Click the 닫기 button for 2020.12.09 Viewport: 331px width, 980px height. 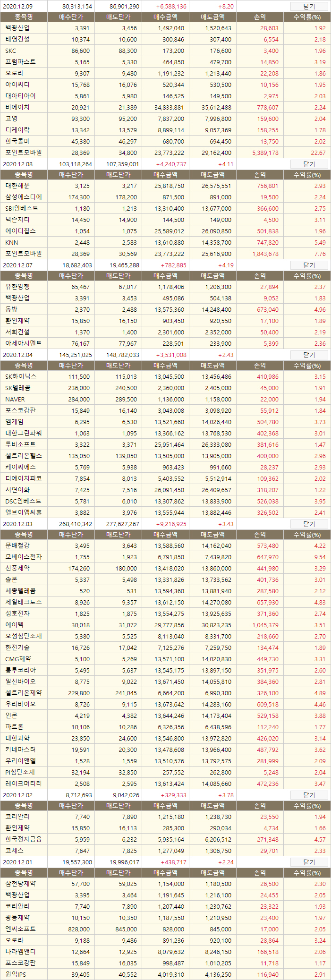(309, 7)
